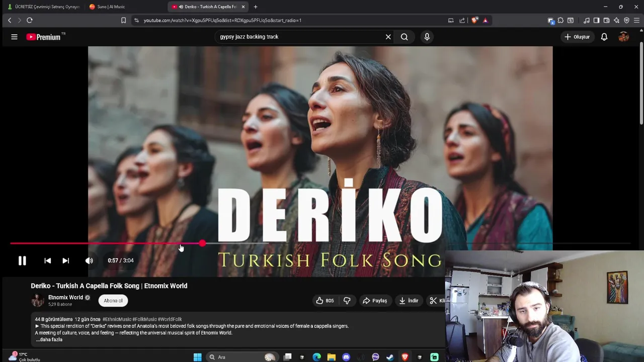
Task: Open Brave Rewards triangle icon
Action: pos(485,20)
